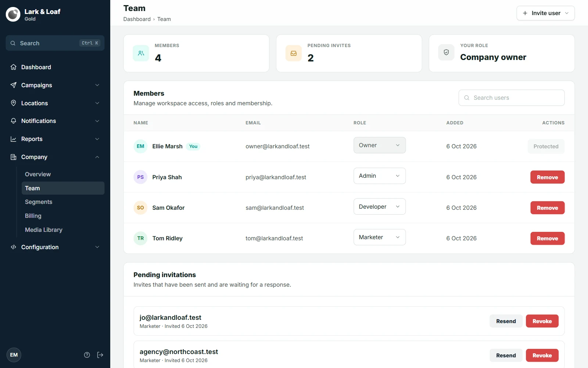Click the Your Role shield icon

click(x=446, y=52)
